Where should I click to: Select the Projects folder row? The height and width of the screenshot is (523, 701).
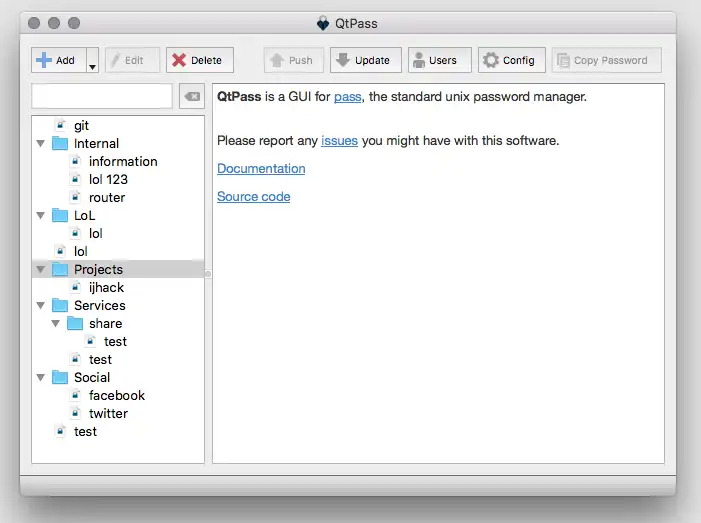118,269
